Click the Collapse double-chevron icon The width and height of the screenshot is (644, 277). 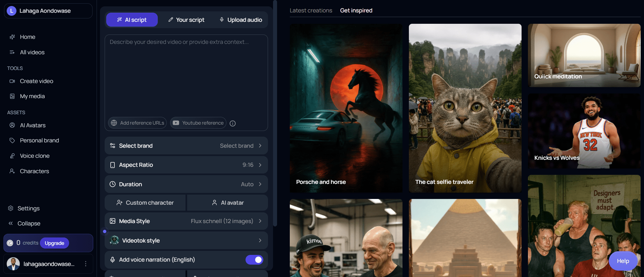(x=10, y=223)
